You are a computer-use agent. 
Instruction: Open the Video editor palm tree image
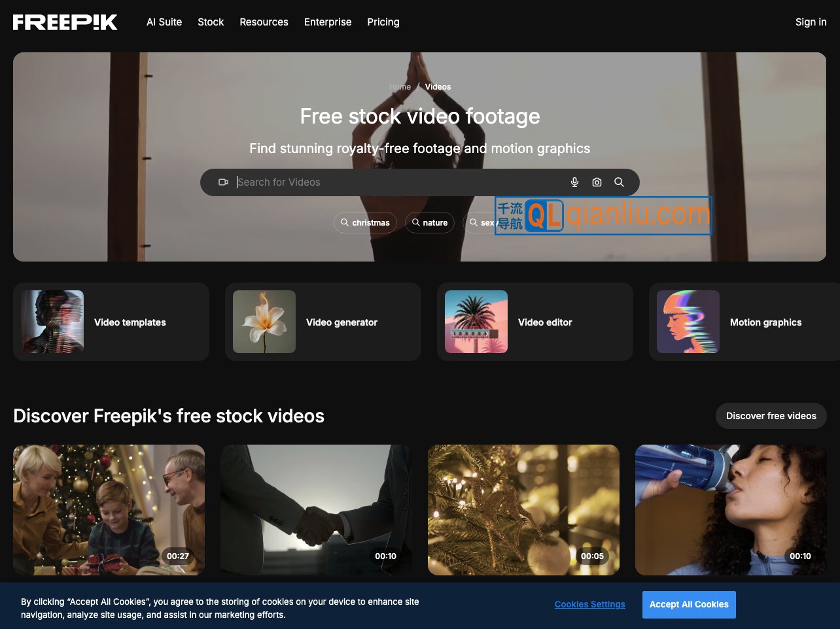point(476,322)
